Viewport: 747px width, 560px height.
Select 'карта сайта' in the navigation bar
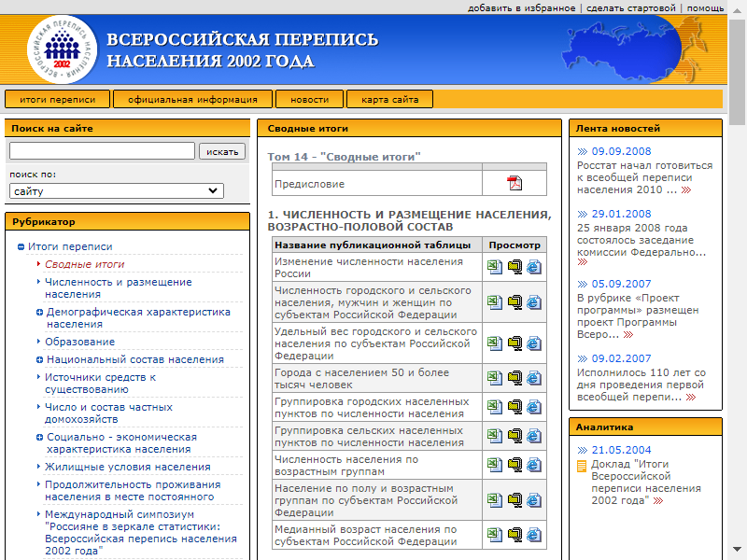[390, 99]
